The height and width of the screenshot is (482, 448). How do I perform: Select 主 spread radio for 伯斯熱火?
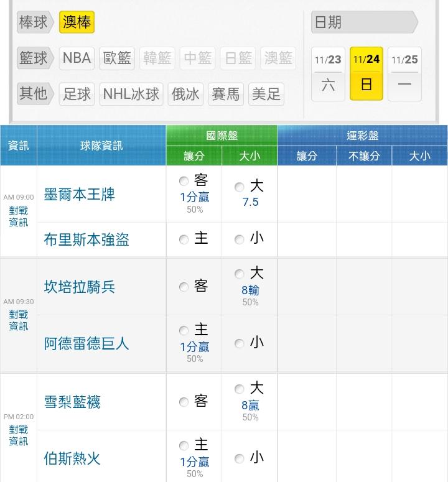[184, 445]
